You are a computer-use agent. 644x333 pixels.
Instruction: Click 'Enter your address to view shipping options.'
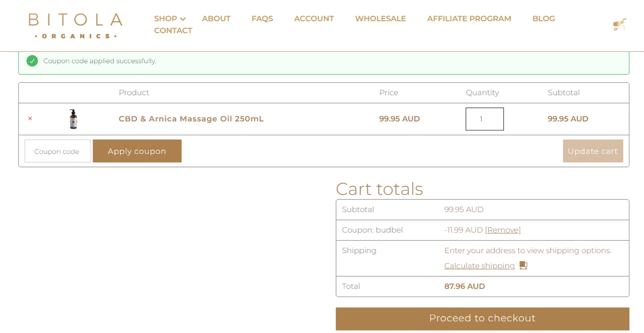[x=528, y=251]
